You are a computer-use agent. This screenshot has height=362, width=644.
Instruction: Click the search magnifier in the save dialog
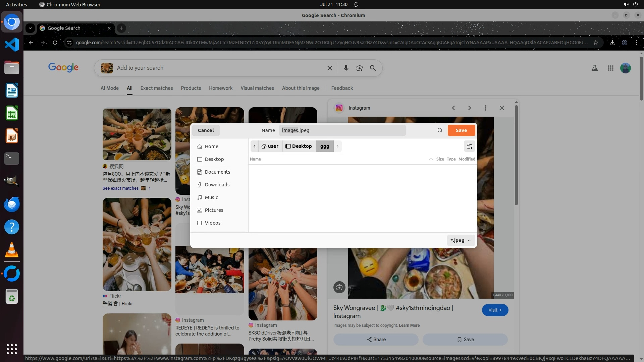pyautogui.click(x=440, y=130)
